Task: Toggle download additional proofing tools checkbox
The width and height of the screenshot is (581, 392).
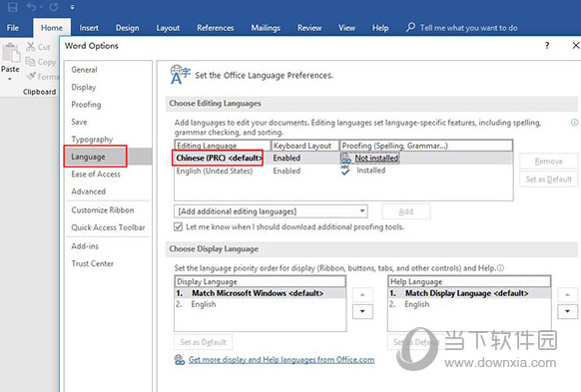Action: pyautogui.click(x=179, y=226)
